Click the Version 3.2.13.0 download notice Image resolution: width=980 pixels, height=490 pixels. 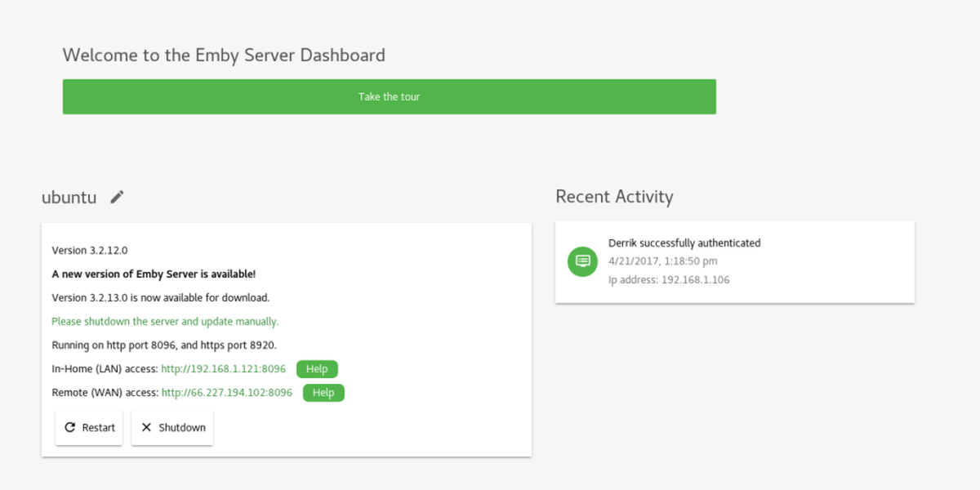click(160, 298)
